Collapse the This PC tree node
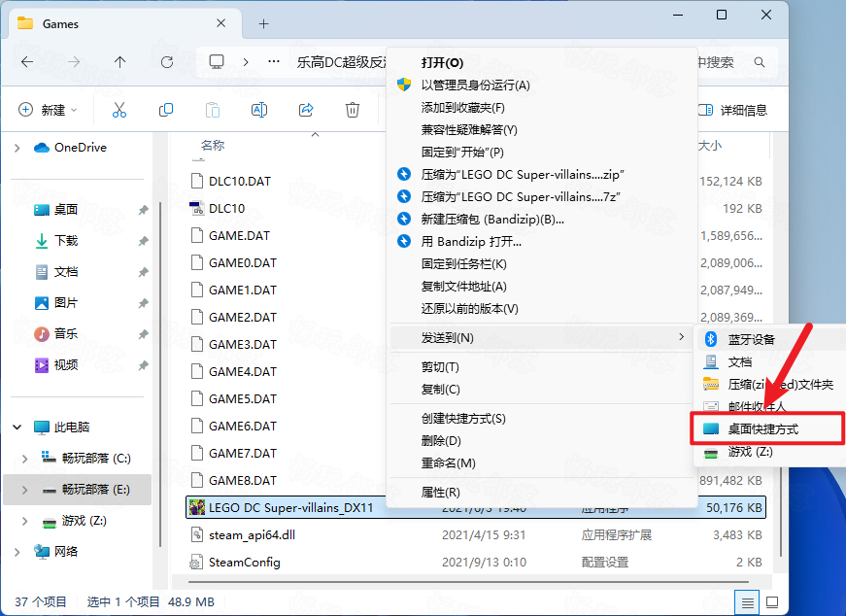 coord(17,428)
